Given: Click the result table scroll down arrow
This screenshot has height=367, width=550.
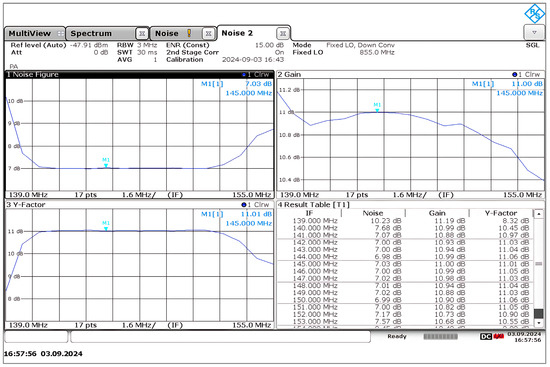Looking at the screenshot, I should (538, 322).
